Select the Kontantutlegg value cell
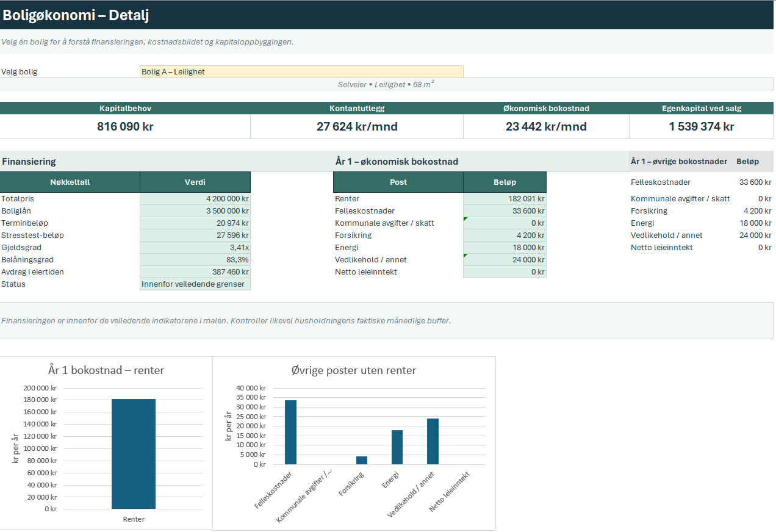This screenshot has height=532, width=776. [357, 127]
